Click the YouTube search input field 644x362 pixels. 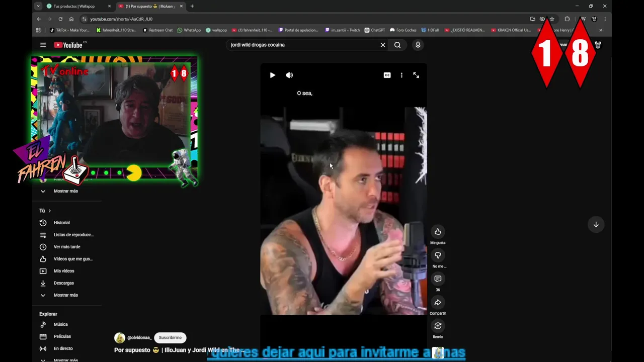pyautogui.click(x=303, y=45)
